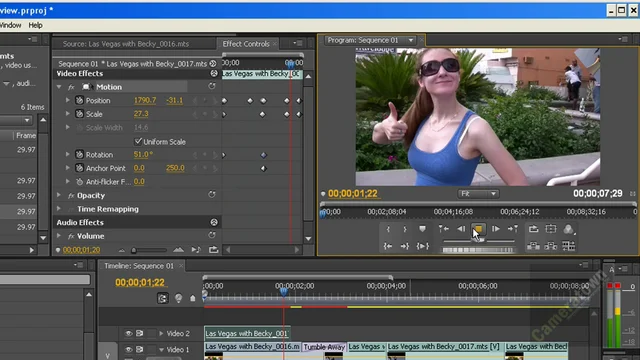Set unnumbered marker in Program monitor
The image size is (640, 360).
[422, 229]
